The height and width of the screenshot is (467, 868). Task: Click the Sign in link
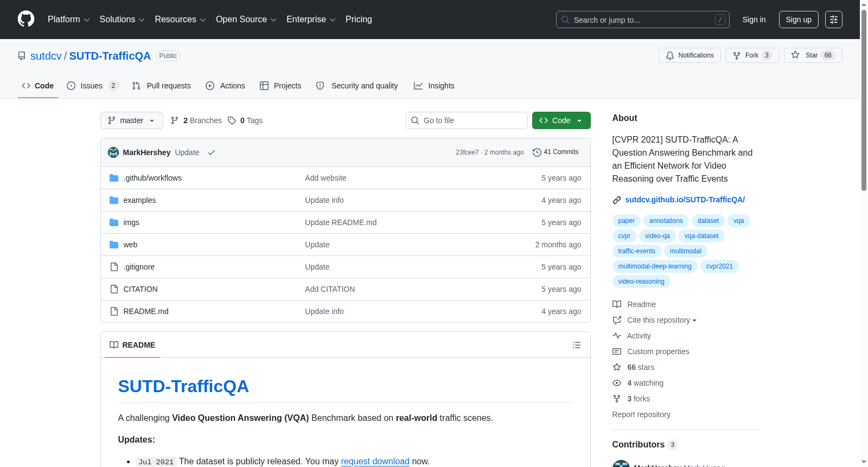(754, 20)
